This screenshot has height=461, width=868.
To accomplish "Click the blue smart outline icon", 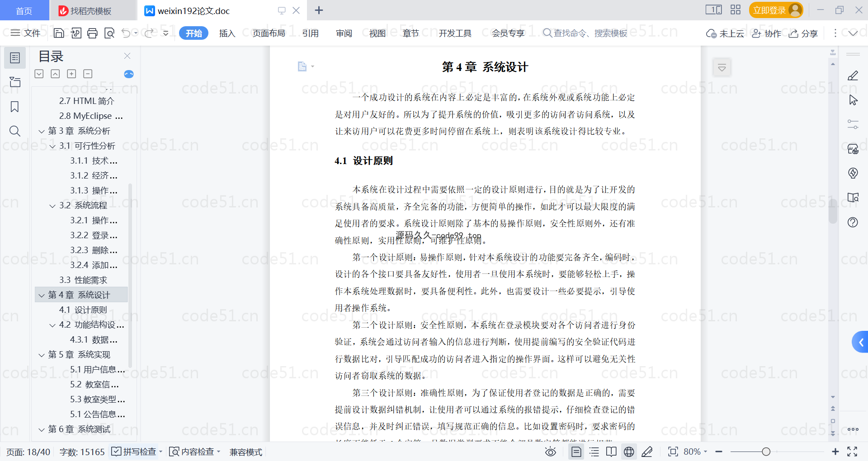I will 129,74.
